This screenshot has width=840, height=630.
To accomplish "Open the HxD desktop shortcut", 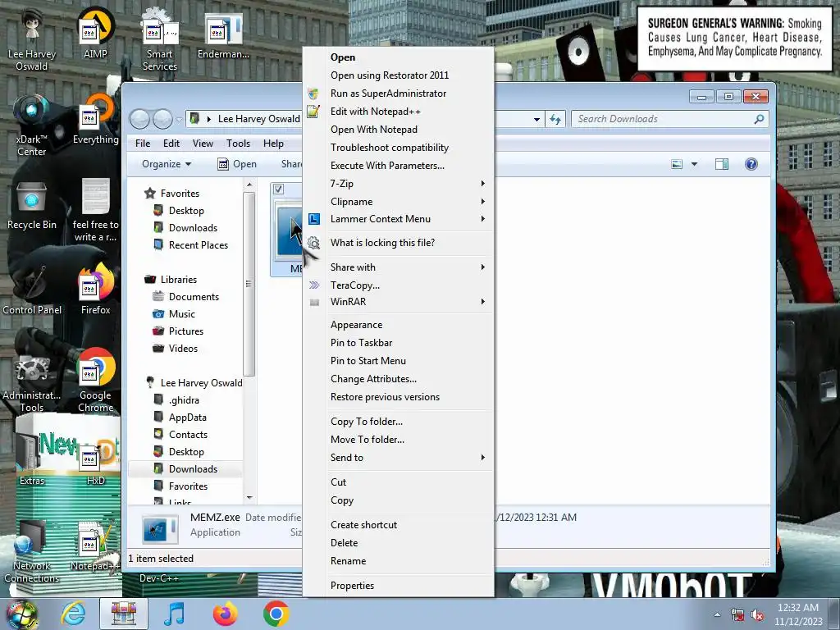I will click(95, 463).
